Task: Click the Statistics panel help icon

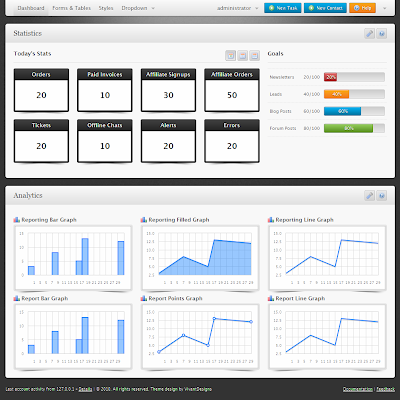Action: (382, 33)
